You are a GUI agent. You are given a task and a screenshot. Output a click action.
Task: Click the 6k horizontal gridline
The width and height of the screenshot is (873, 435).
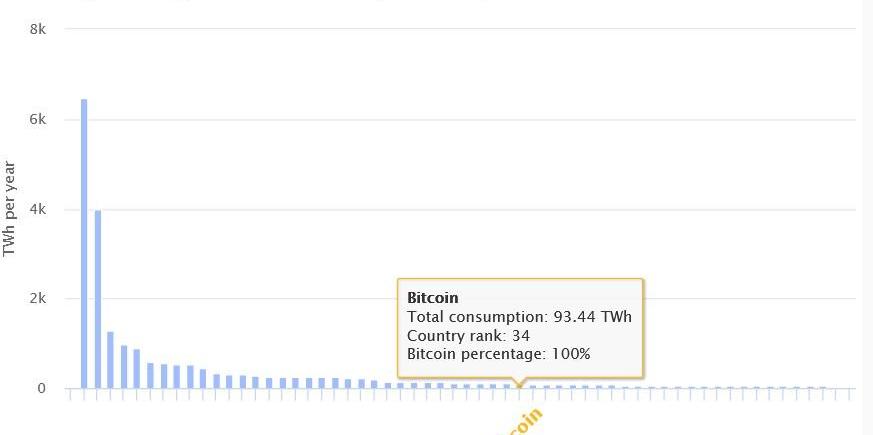(x=460, y=120)
